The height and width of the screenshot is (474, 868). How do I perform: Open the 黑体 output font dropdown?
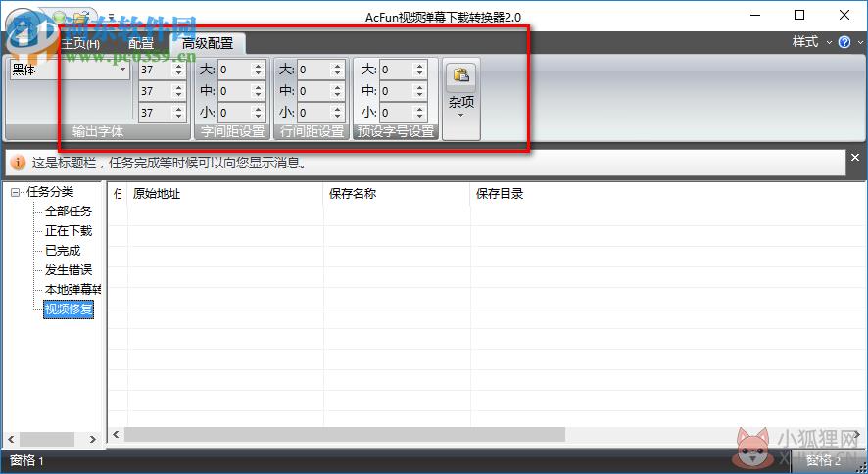(122, 70)
